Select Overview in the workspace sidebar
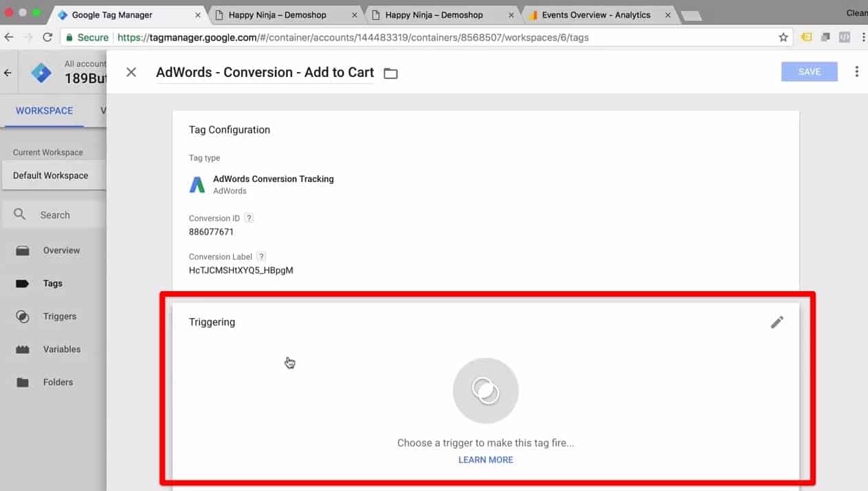 [x=60, y=250]
